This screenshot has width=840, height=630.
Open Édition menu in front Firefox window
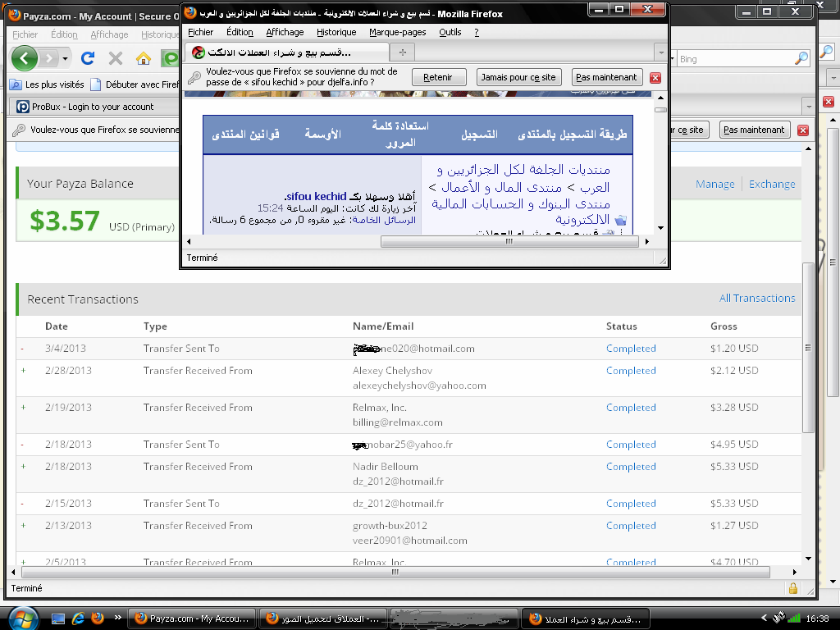point(240,32)
